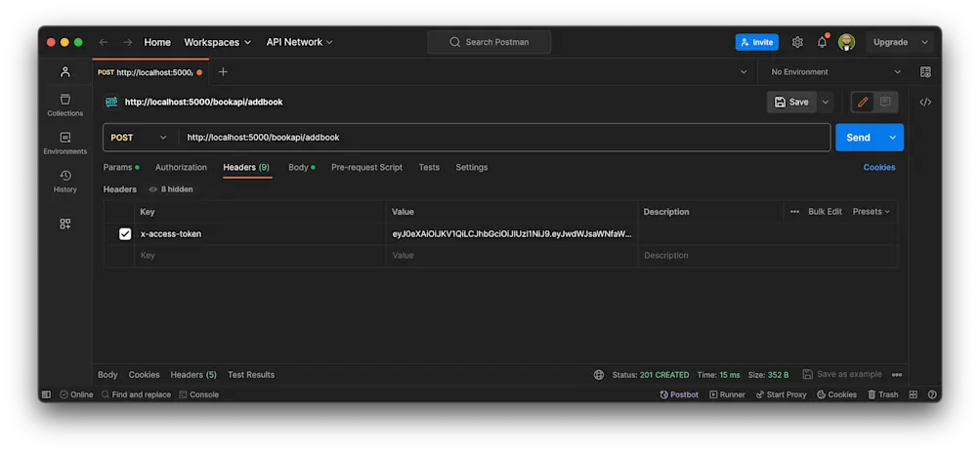
Task: Open the help icon in status bar
Action: [x=932, y=394]
